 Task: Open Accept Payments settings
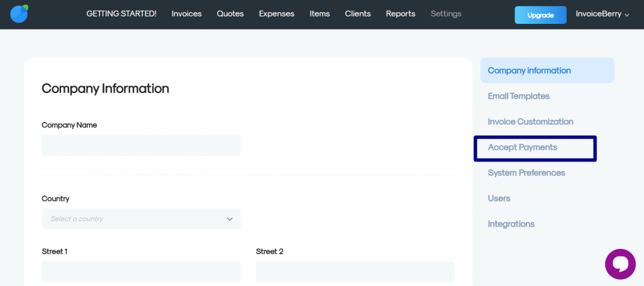coord(523,147)
